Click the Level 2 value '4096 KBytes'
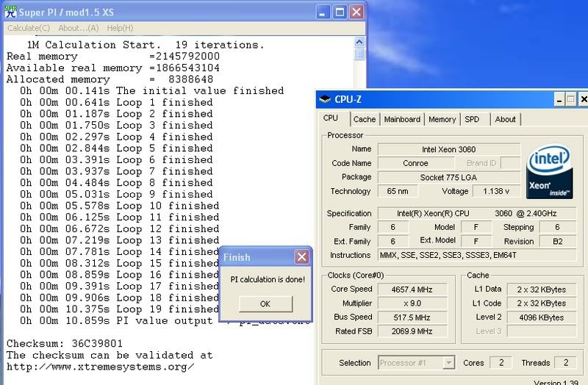 pyautogui.click(x=542, y=317)
